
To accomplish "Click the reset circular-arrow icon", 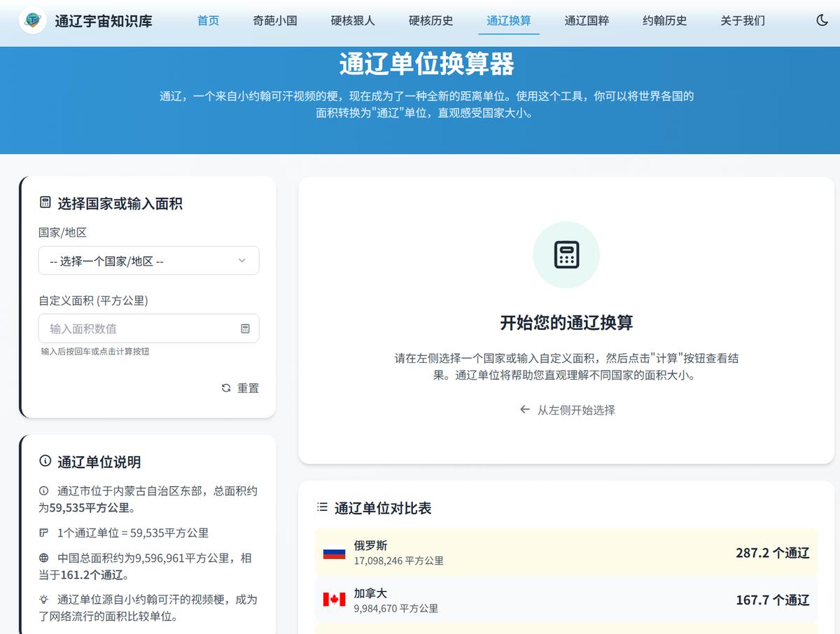I will tap(226, 388).
